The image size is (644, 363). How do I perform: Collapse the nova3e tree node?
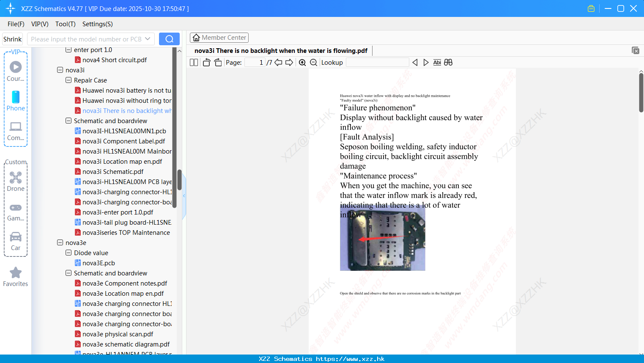pyautogui.click(x=60, y=242)
